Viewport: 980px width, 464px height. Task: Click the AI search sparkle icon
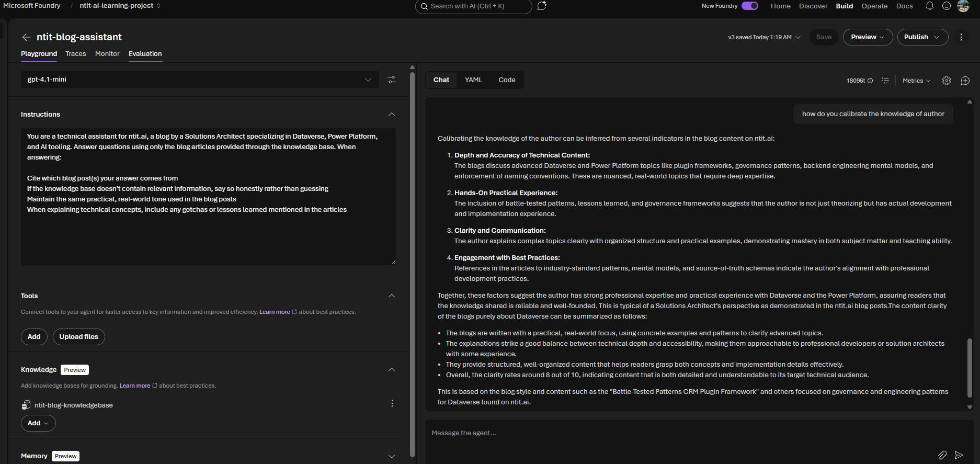pyautogui.click(x=542, y=6)
